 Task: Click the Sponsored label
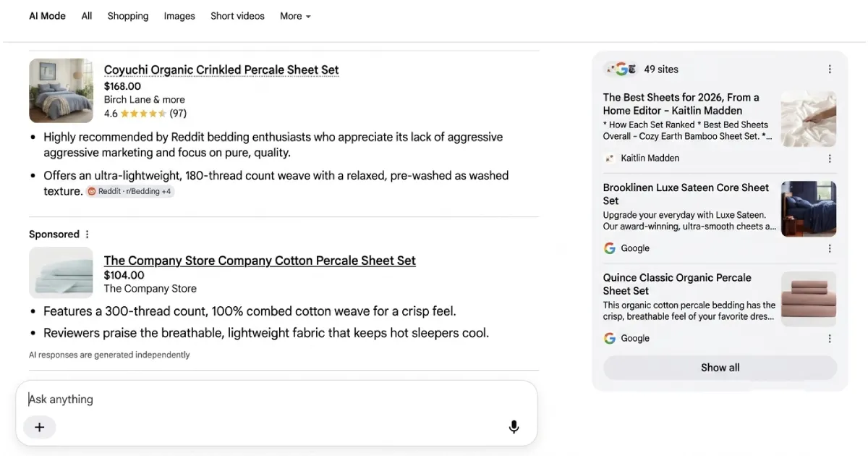point(54,235)
